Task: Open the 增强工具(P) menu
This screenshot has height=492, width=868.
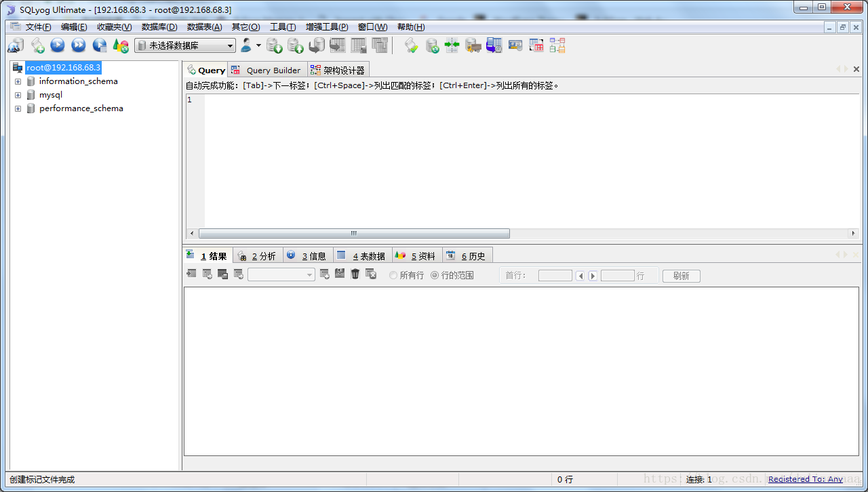Action: click(327, 27)
